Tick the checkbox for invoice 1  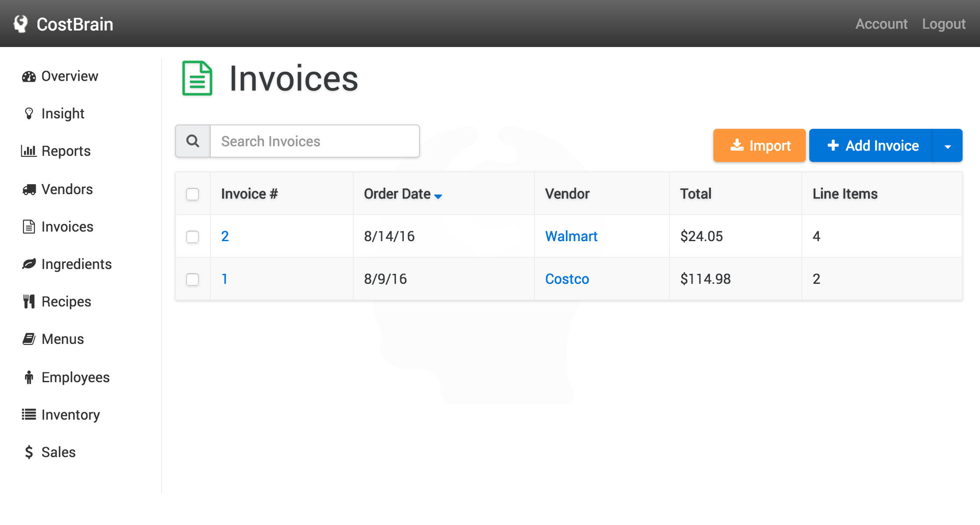click(x=193, y=279)
